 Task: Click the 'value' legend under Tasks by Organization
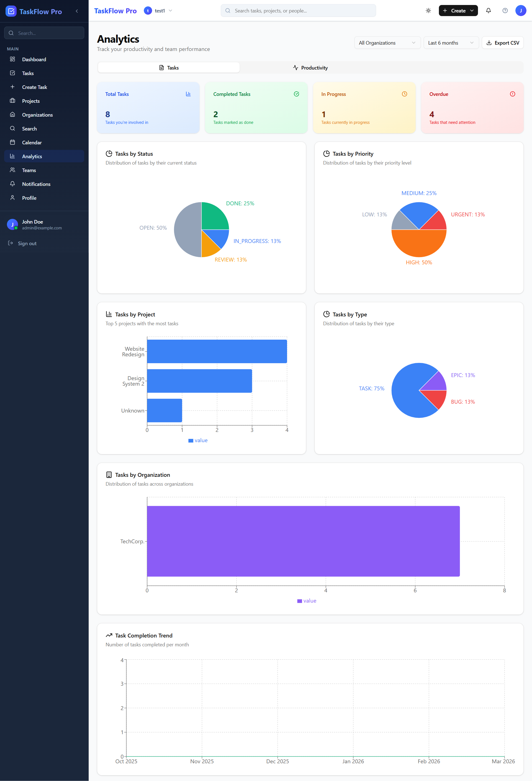point(307,601)
